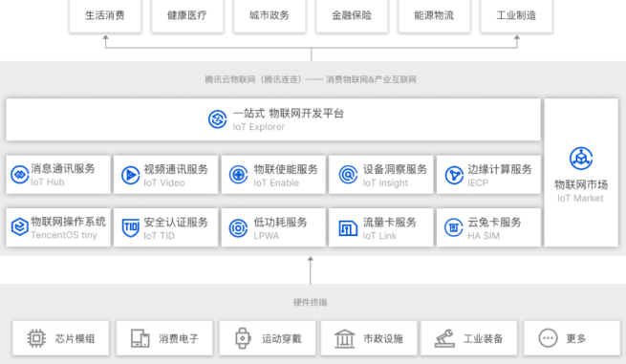This screenshot has width=626, height=364.
Task: Open the 消息通讯服务 product link
Action: coord(63,168)
